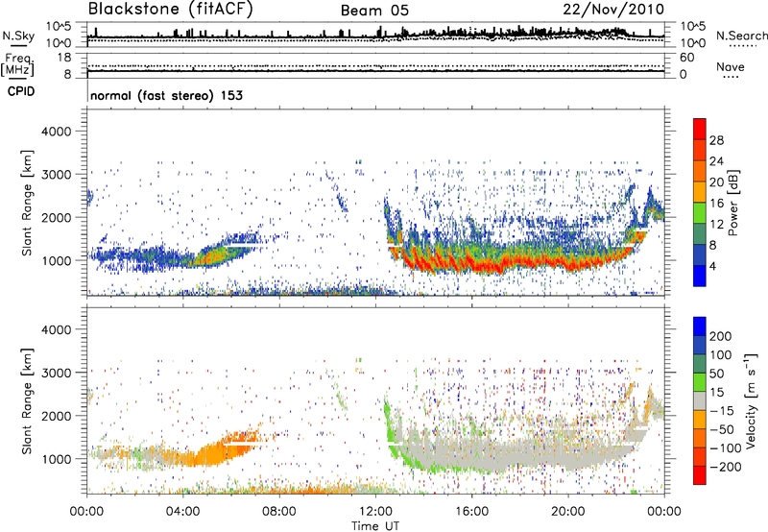Screen dimensions: 768x532
Task: Click the 'Blackstone (fitACF)' title text
Action: point(171,10)
